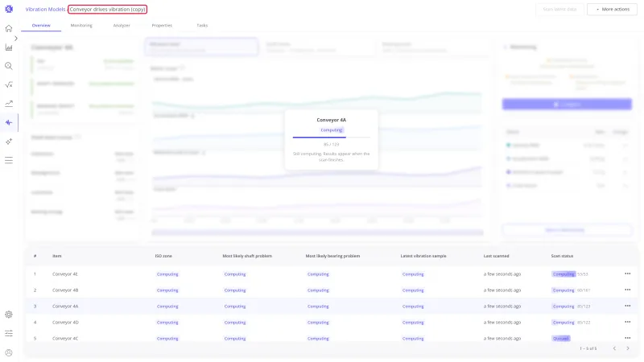
Task: Sort by the Last scanned column header
Action: tap(496, 256)
